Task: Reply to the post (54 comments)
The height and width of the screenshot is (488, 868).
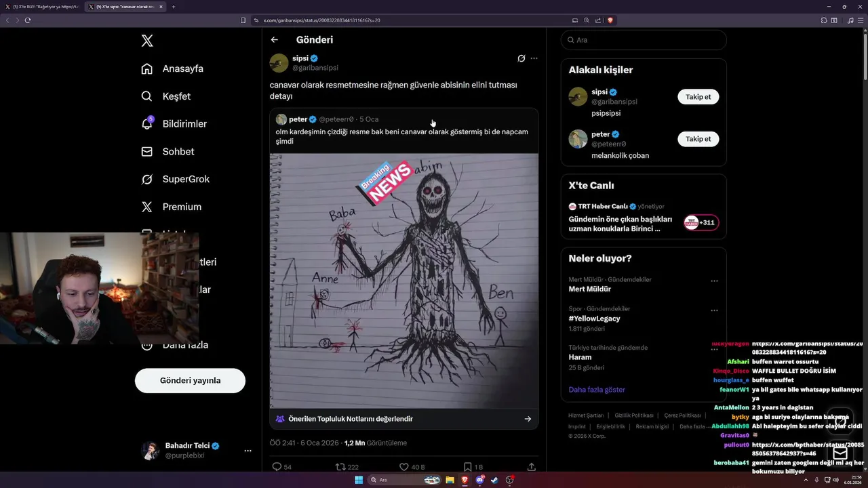Action: coord(281,467)
